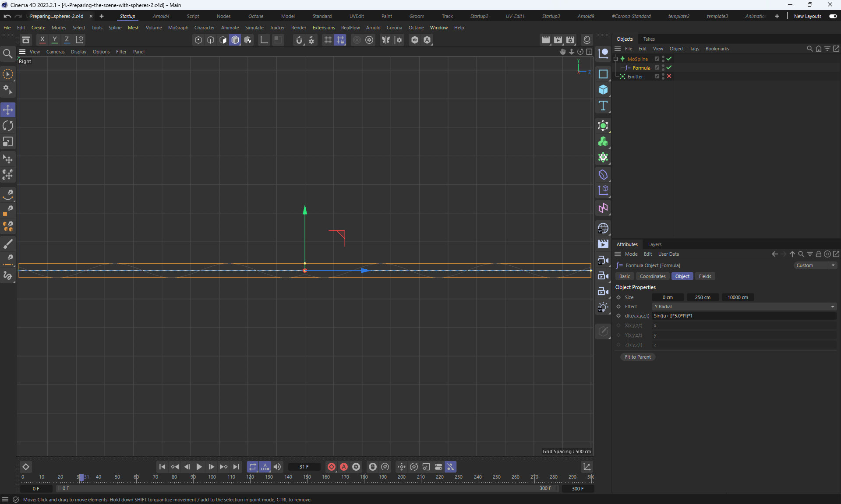The width and height of the screenshot is (841, 504).
Task: Click the Record Active Objects button
Action: click(332, 467)
